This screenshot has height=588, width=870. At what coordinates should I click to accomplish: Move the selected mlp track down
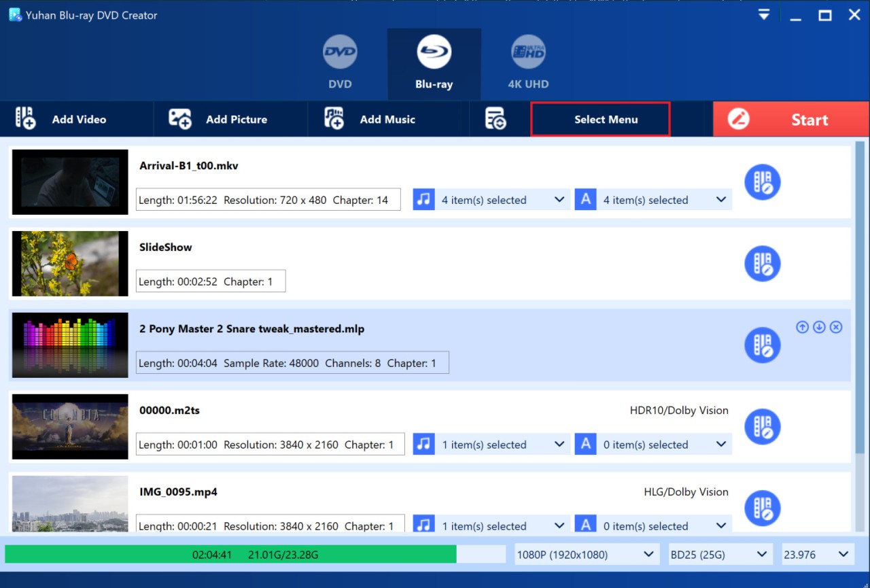[819, 327]
